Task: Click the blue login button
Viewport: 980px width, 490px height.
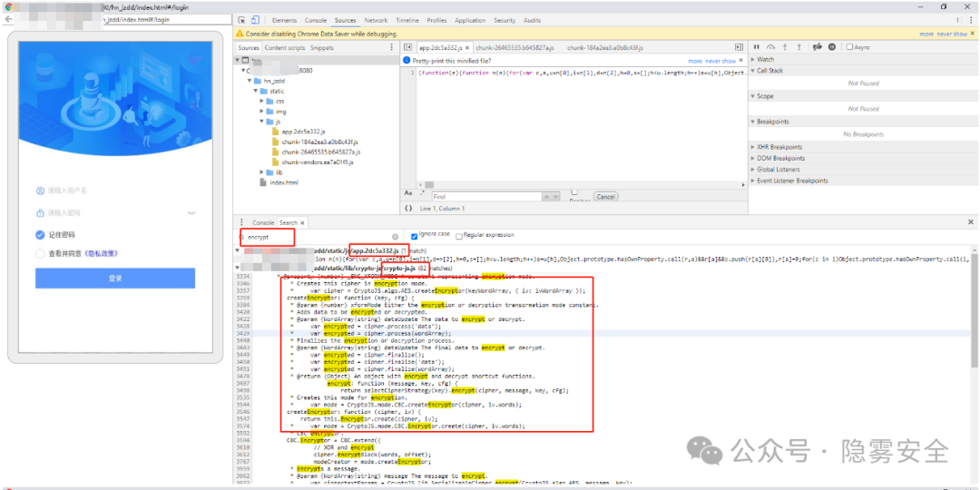Action: pos(115,279)
